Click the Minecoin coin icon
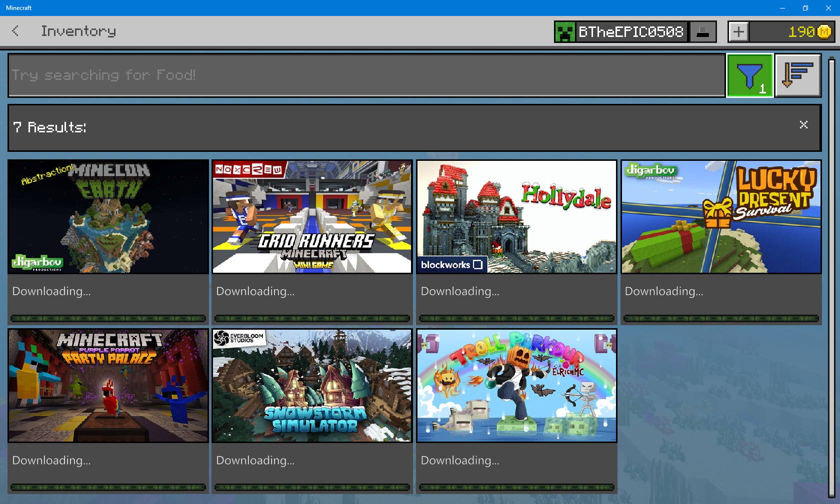Image resolution: width=840 pixels, height=504 pixels. [824, 32]
